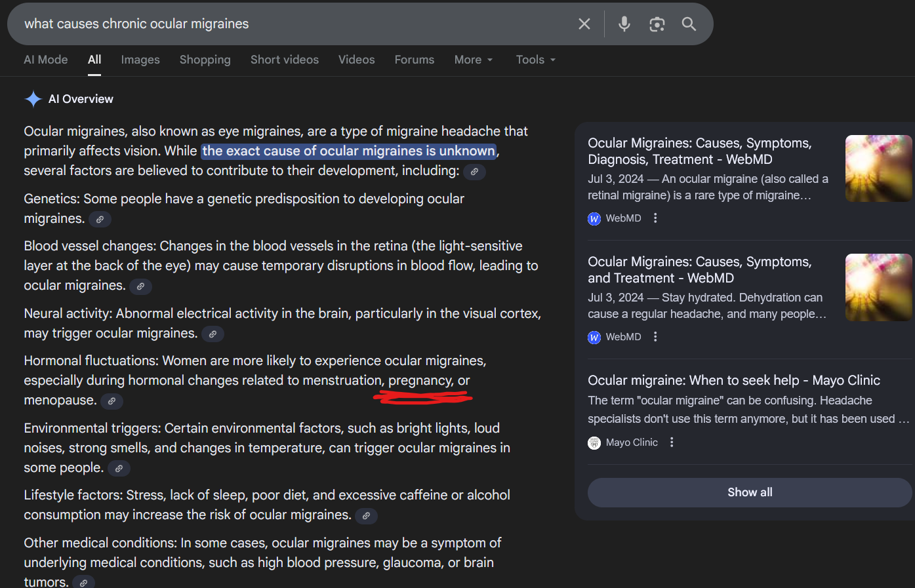Open source link chip after Blood vessel changes paragraph

click(140, 286)
